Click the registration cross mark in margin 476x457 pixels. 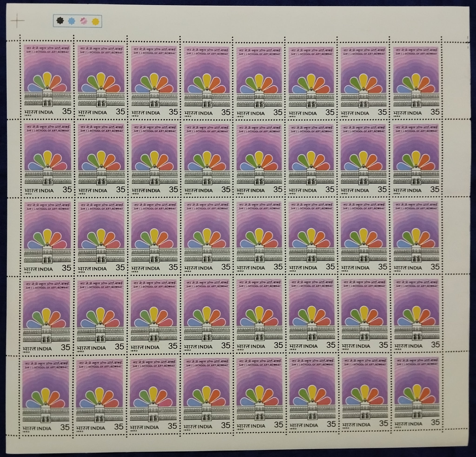click(x=17, y=20)
